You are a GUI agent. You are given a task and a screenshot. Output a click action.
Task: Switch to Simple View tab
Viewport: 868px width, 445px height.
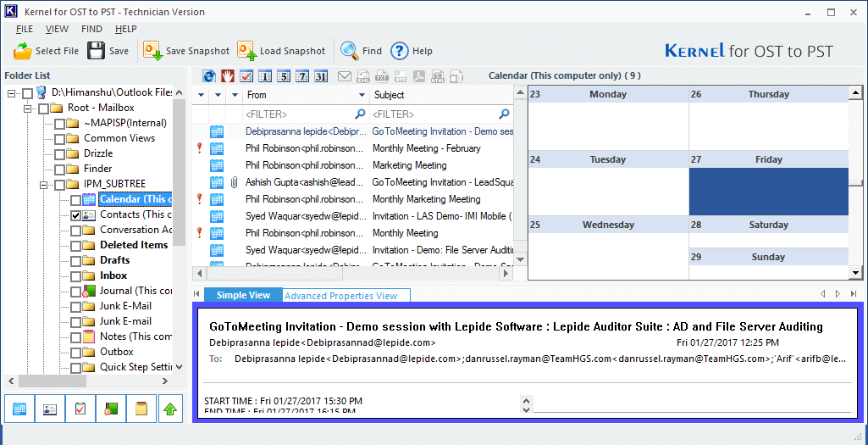pyautogui.click(x=243, y=295)
